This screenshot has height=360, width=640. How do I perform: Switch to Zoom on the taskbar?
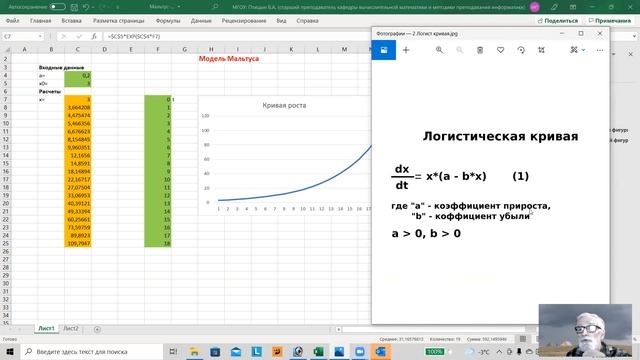[x=360, y=351]
